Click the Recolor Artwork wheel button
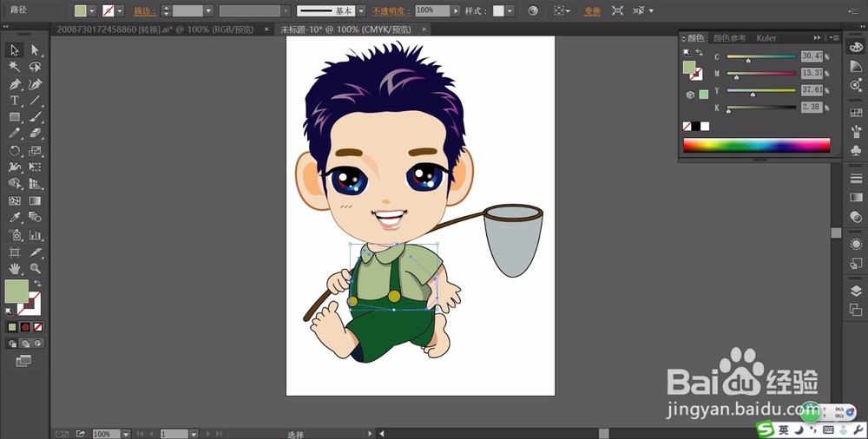 [533, 10]
